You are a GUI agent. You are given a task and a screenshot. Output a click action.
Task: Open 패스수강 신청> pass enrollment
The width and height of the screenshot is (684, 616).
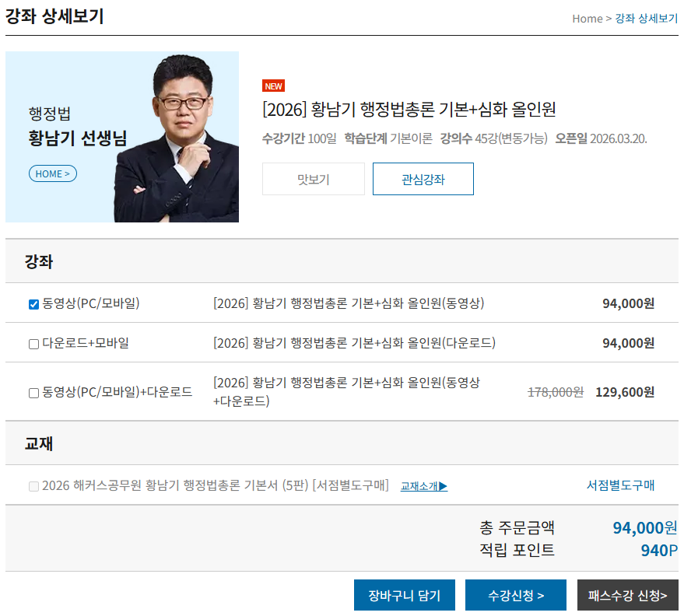[627, 595]
